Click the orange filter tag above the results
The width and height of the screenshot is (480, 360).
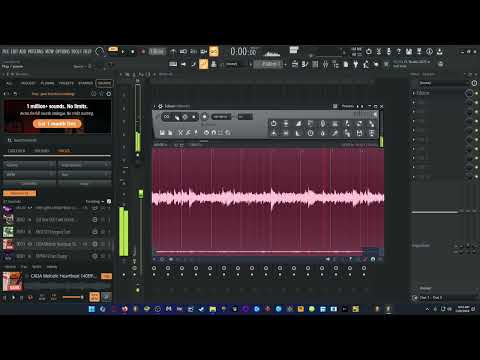[x=19, y=193]
